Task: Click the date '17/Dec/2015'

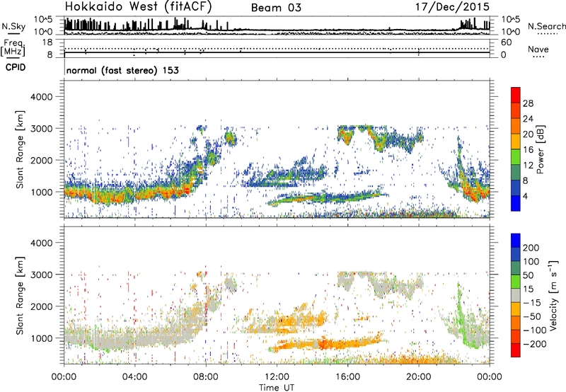Action: pos(452,7)
